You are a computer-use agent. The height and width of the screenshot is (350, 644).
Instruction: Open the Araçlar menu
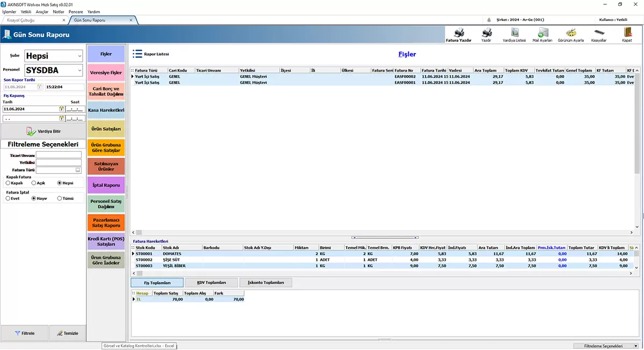click(42, 11)
